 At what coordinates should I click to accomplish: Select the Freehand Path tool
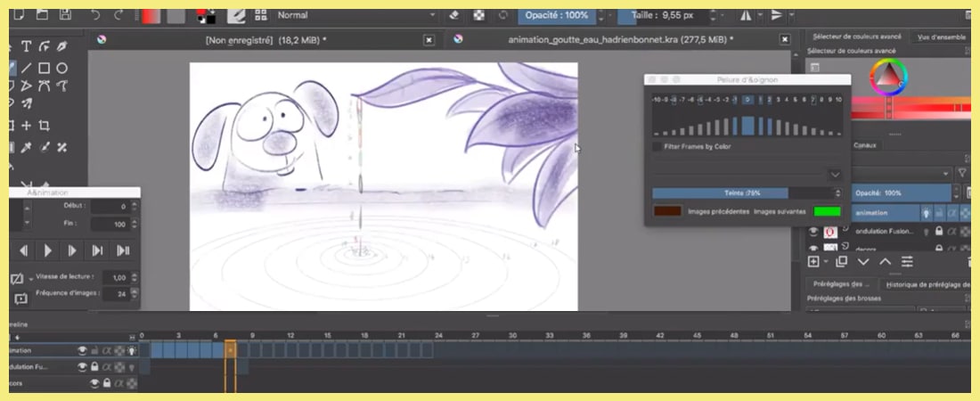61,86
